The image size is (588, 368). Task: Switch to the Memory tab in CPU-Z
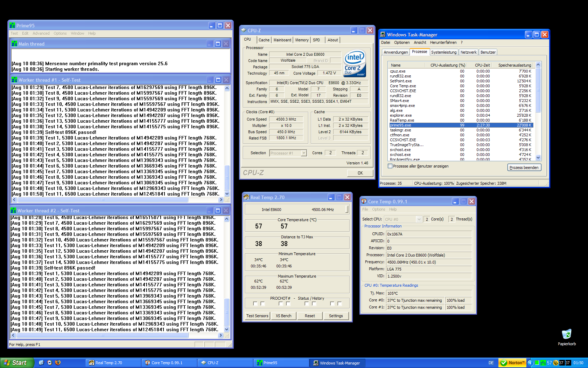[x=302, y=40]
